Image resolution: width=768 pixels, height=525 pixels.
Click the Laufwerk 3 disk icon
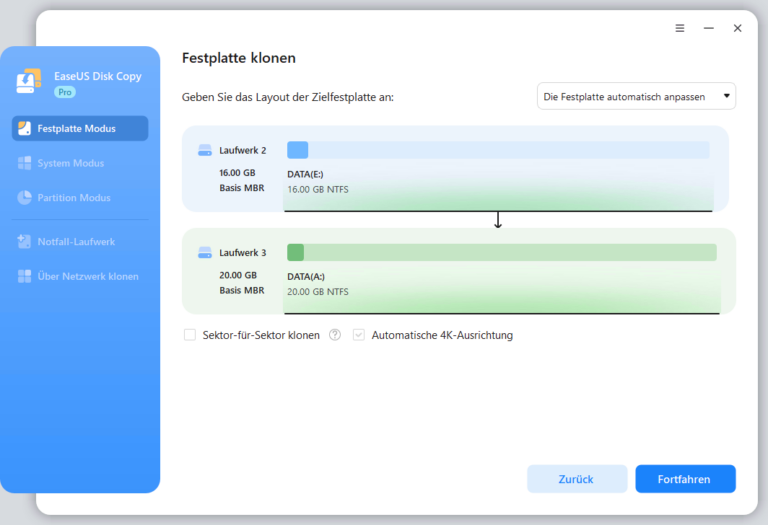pyautogui.click(x=205, y=253)
